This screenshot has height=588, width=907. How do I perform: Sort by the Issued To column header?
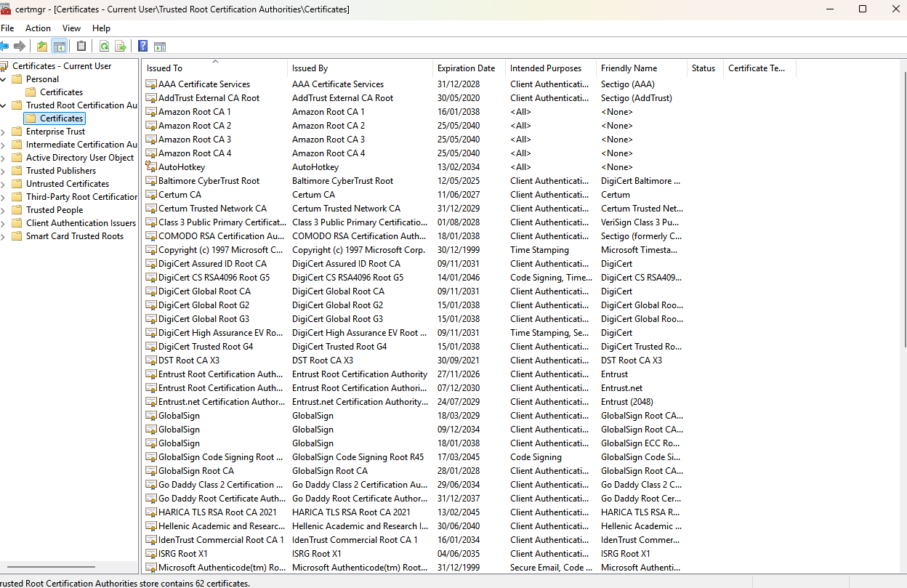click(215, 68)
